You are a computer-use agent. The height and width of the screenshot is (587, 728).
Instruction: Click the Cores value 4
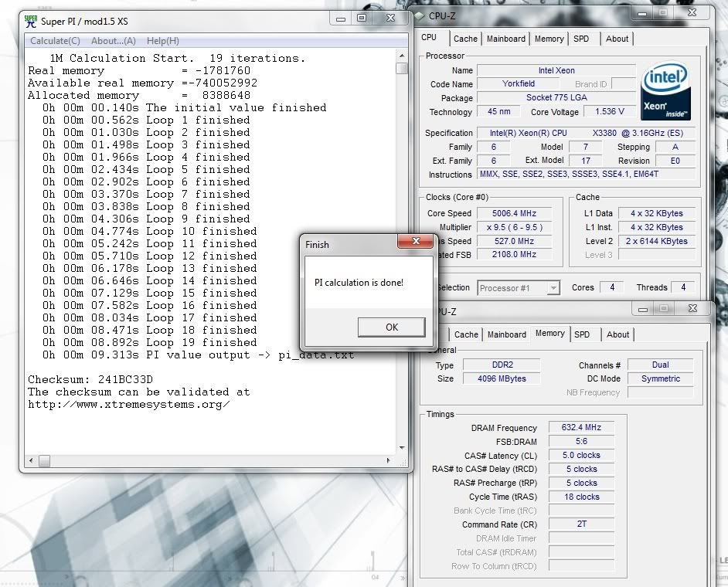[612, 287]
